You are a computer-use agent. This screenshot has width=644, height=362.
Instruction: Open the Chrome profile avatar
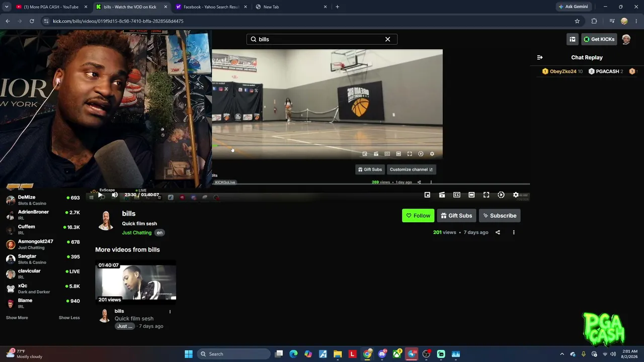pyautogui.click(x=624, y=21)
